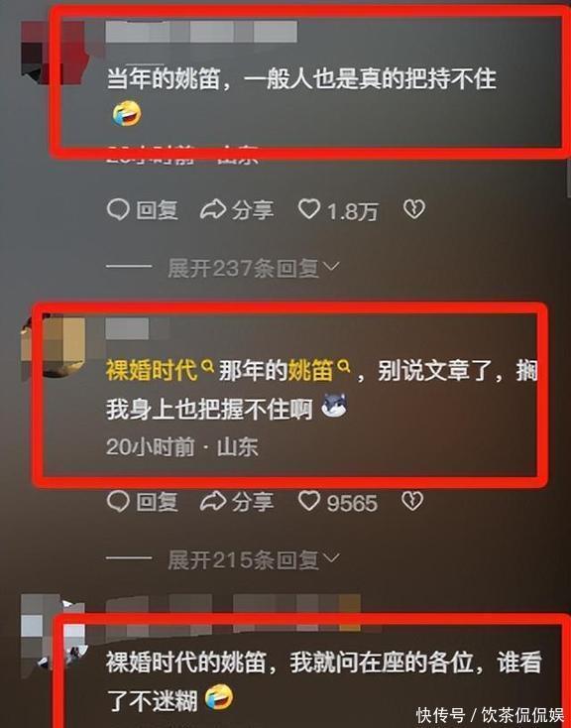Share the second comment with arrow icon
571x728 pixels.
237,502
